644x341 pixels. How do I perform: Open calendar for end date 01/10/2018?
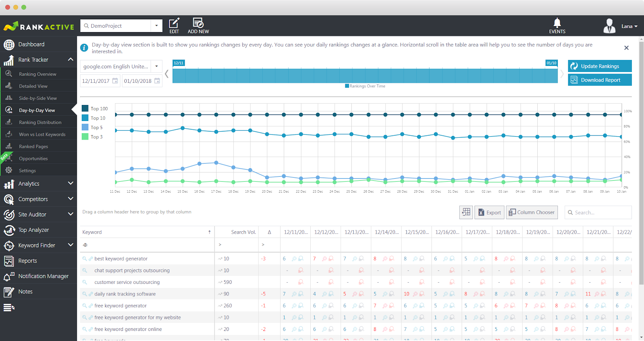click(157, 81)
